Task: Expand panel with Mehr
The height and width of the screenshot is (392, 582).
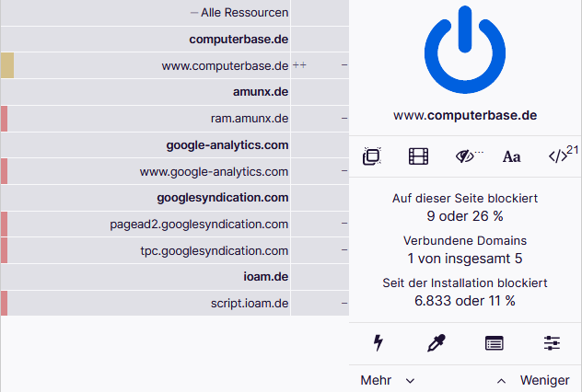Action: click(388, 380)
